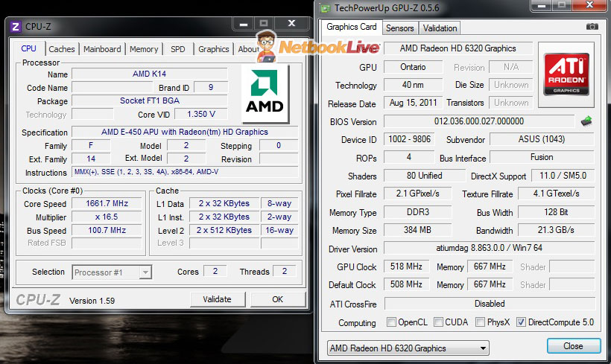
Task: Click the OK button in CPU-Z
Action: tap(277, 299)
